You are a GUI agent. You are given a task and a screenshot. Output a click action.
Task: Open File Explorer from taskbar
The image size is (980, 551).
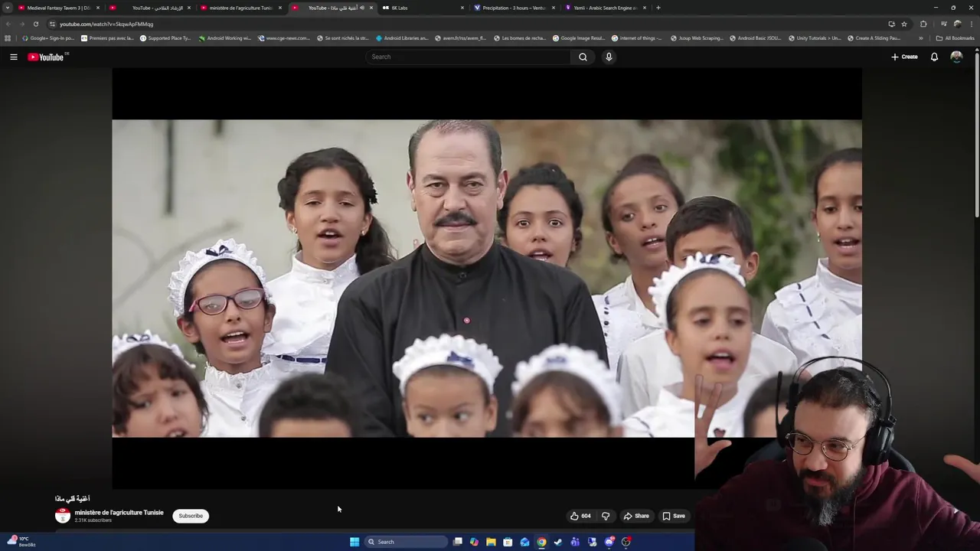click(x=491, y=542)
